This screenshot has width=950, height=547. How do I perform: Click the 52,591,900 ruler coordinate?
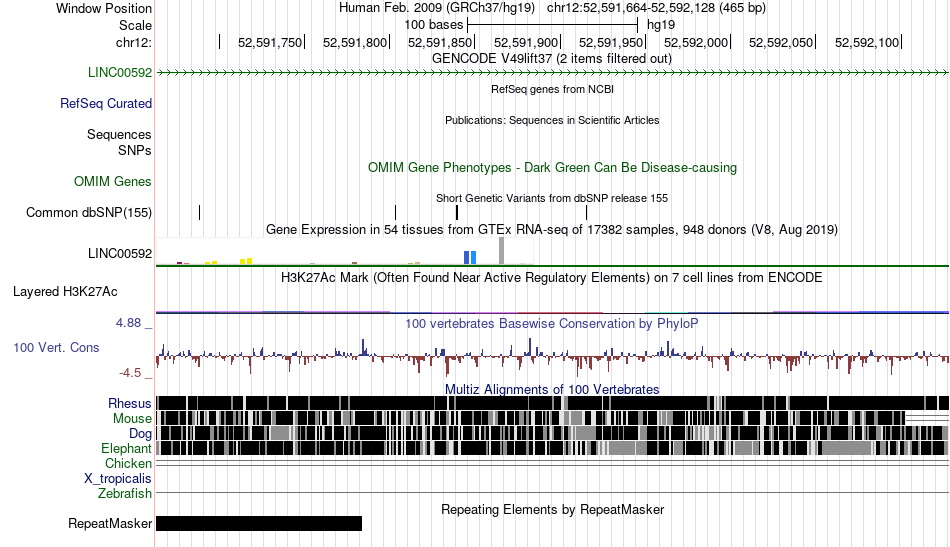click(x=526, y=42)
